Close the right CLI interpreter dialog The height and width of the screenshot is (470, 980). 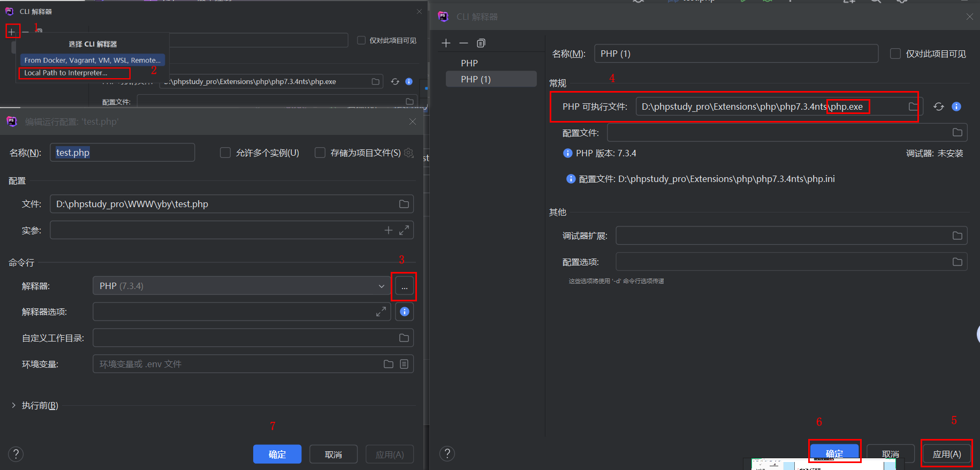click(x=970, y=17)
